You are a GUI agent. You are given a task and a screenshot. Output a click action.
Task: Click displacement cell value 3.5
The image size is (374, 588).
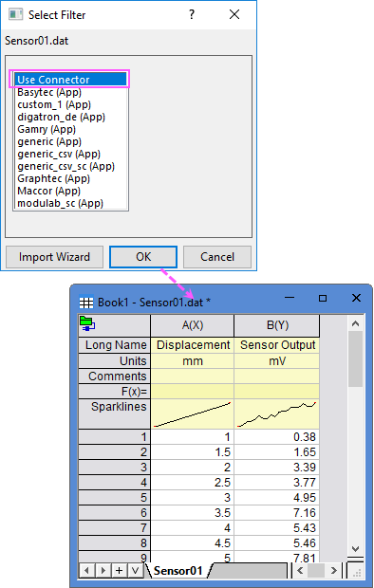point(193,513)
